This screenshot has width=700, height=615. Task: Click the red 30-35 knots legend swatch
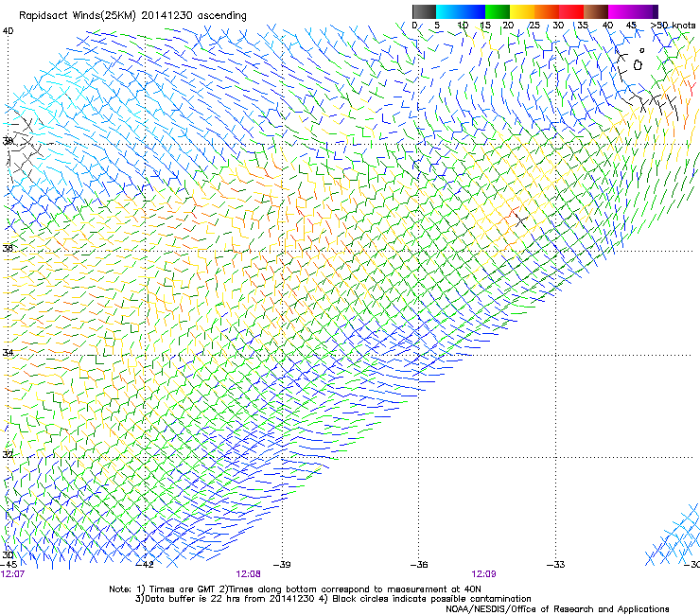click(x=571, y=11)
